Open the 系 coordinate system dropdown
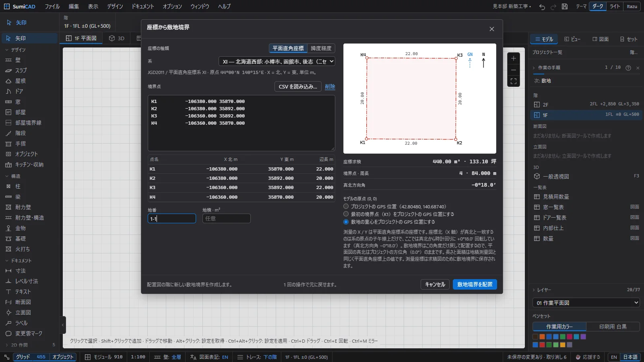 pyautogui.click(x=277, y=62)
